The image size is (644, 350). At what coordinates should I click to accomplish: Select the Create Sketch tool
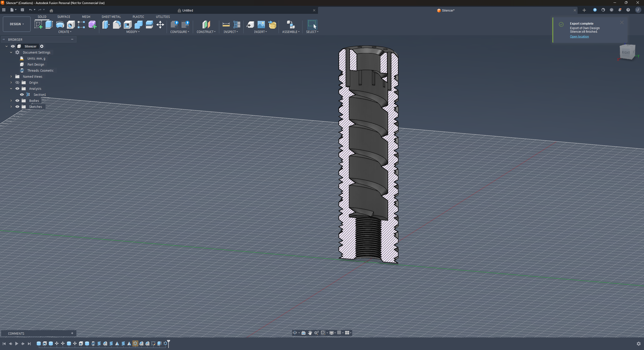click(38, 25)
